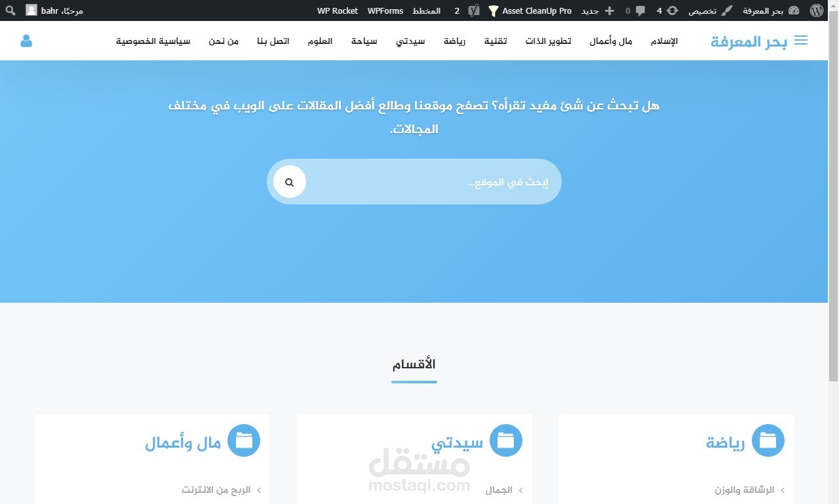This screenshot has height=504, width=839.
Task: Click the WordPress logo in the admin bar
Action: coord(817,10)
